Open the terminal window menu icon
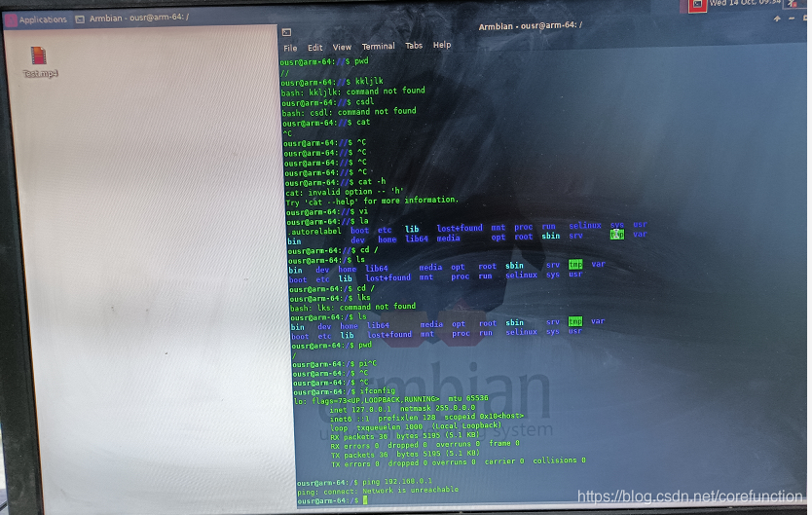This screenshot has width=812, height=515. (x=286, y=32)
